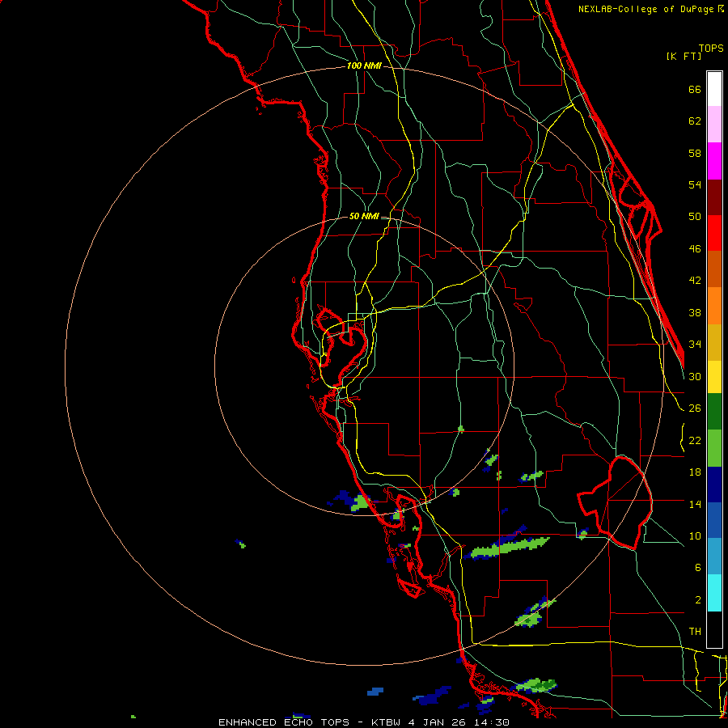Select legend value "58"
This screenshot has width=728, height=728.
tap(695, 153)
